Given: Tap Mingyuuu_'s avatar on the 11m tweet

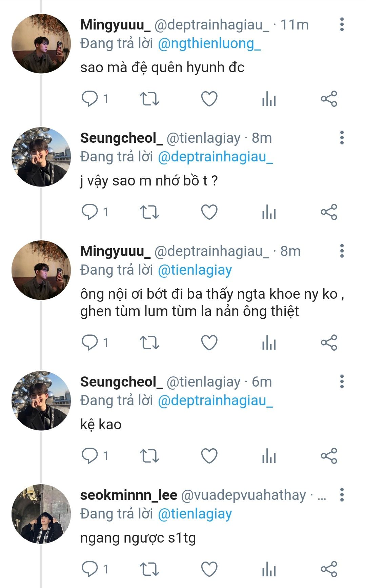Looking at the screenshot, I should (x=41, y=44).
